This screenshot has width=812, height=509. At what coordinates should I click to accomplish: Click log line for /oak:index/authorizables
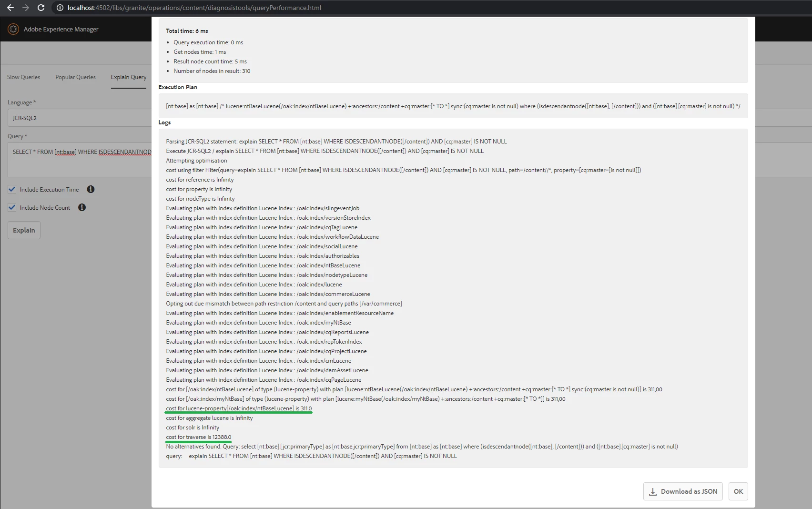tap(263, 256)
